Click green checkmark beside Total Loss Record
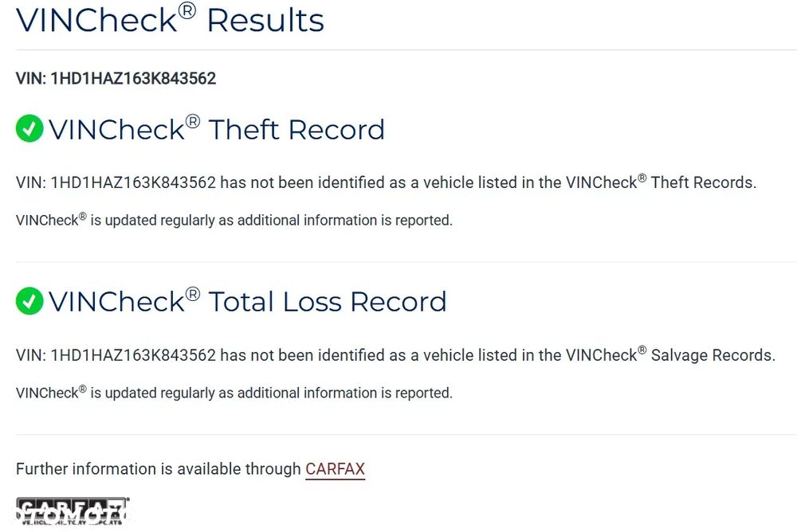797x532 pixels. pyautogui.click(x=29, y=301)
